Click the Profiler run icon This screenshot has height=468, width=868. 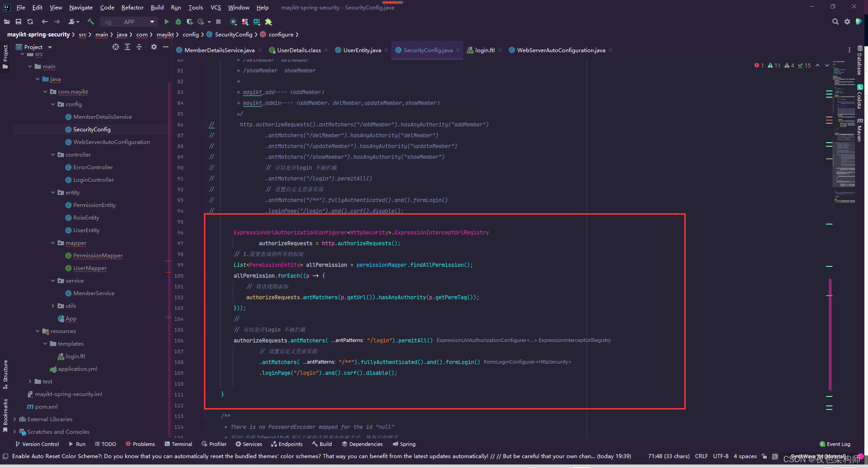click(x=201, y=22)
